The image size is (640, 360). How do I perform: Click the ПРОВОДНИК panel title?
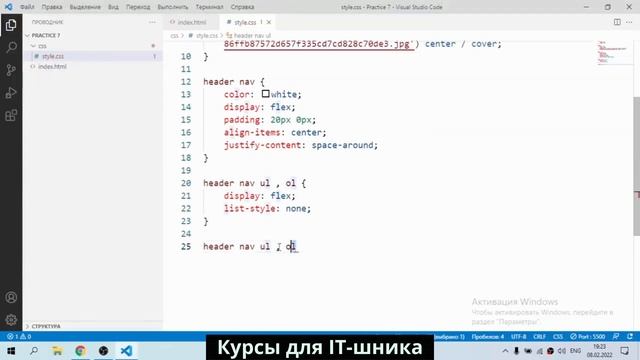point(47,22)
